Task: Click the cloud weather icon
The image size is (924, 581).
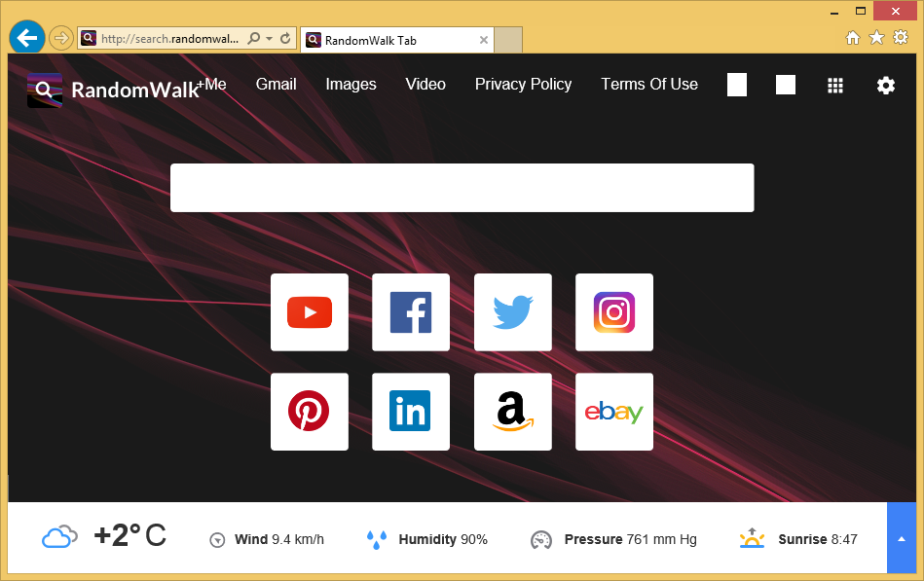Action: 59,537
